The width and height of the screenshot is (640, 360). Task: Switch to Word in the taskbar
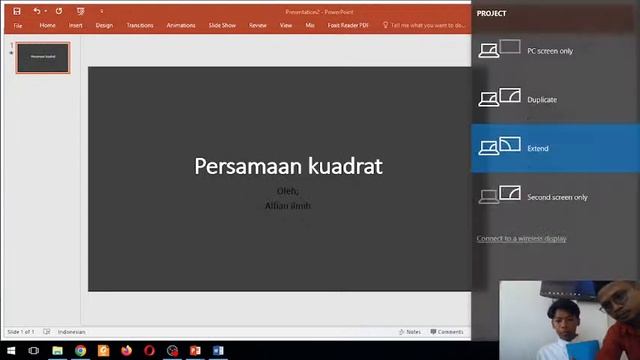[x=218, y=351]
